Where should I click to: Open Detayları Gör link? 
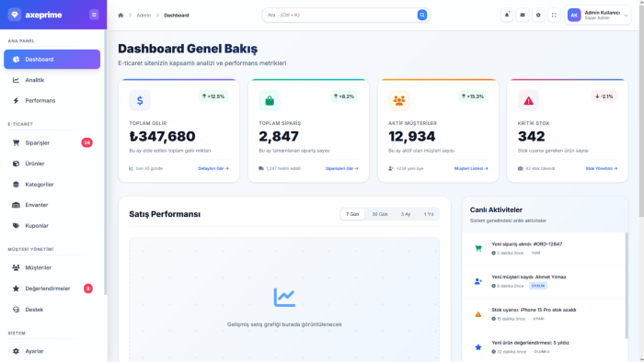(x=213, y=168)
